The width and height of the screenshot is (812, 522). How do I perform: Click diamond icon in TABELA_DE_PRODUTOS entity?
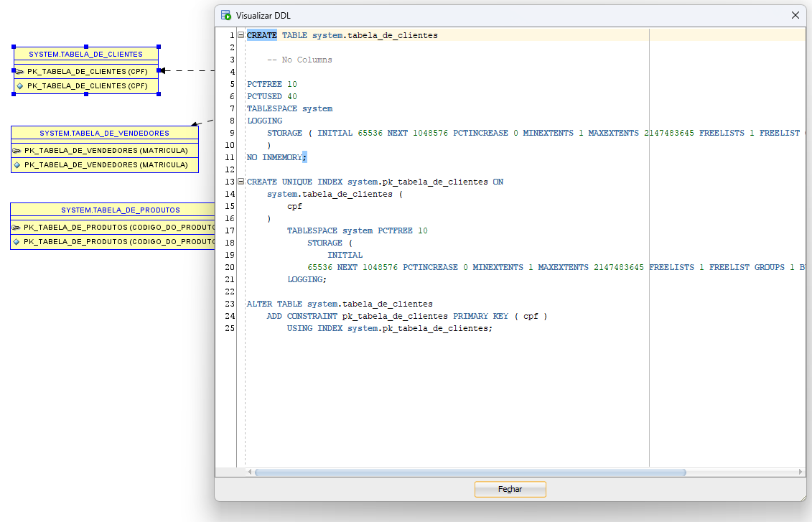click(x=17, y=242)
